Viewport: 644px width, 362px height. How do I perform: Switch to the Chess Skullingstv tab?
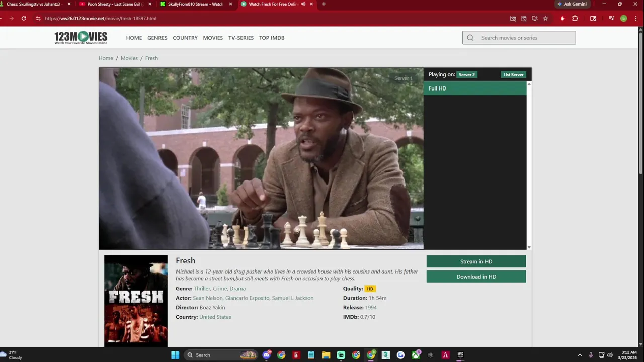pyautogui.click(x=33, y=4)
